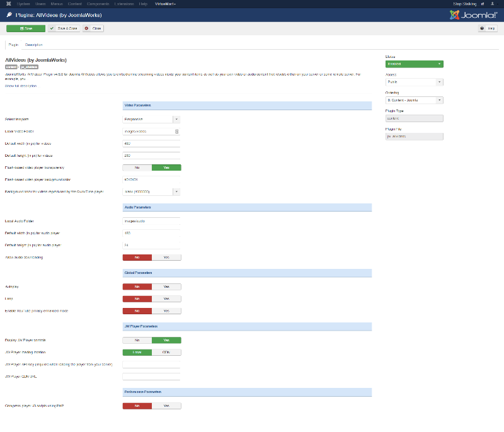Set Flash player transparency to Yes
504x432 pixels.
pyautogui.click(x=166, y=168)
